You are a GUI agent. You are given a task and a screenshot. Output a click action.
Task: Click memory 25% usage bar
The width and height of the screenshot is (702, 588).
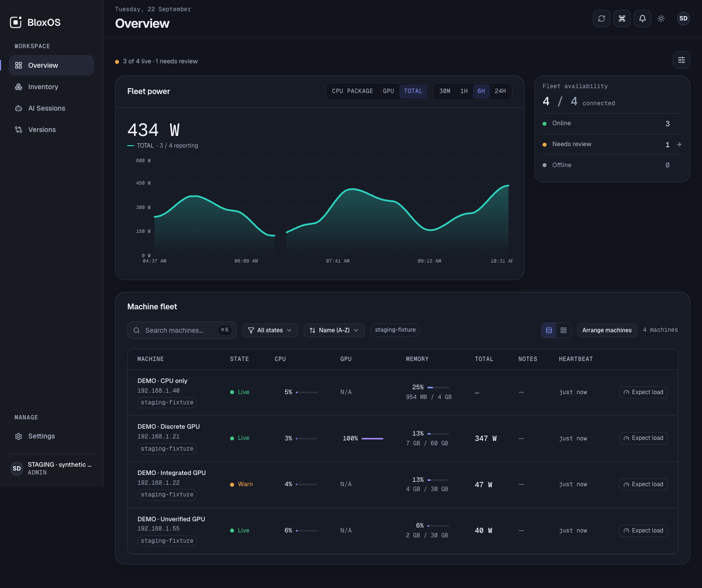[x=438, y=387]
